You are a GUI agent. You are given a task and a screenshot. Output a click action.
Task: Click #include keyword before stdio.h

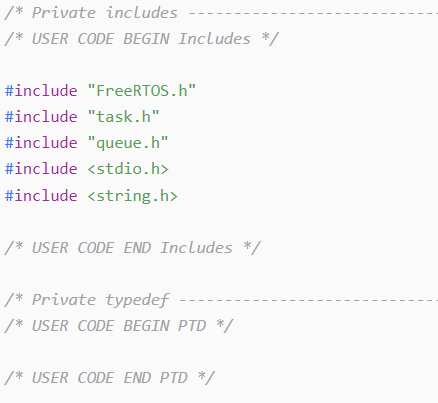click(x=41, y=169)
